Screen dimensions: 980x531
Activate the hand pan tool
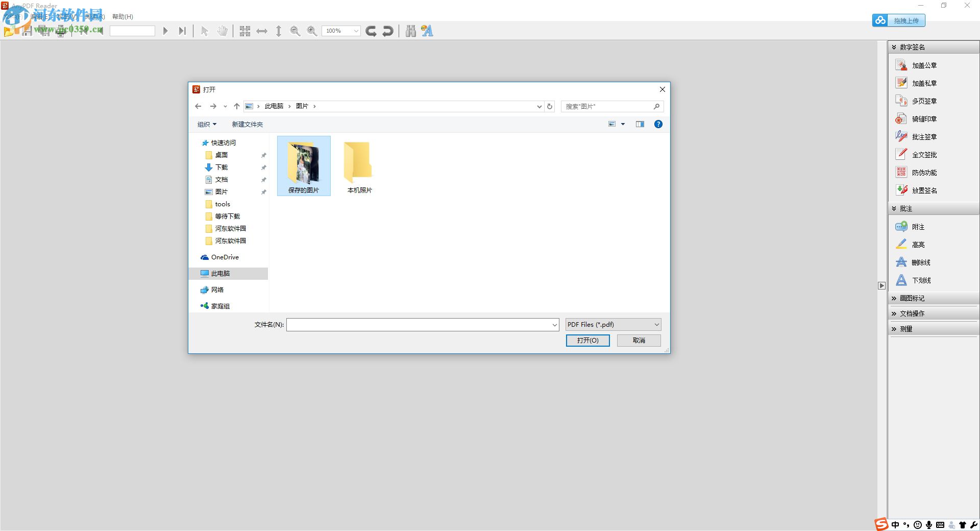click(x=223, y=31)
